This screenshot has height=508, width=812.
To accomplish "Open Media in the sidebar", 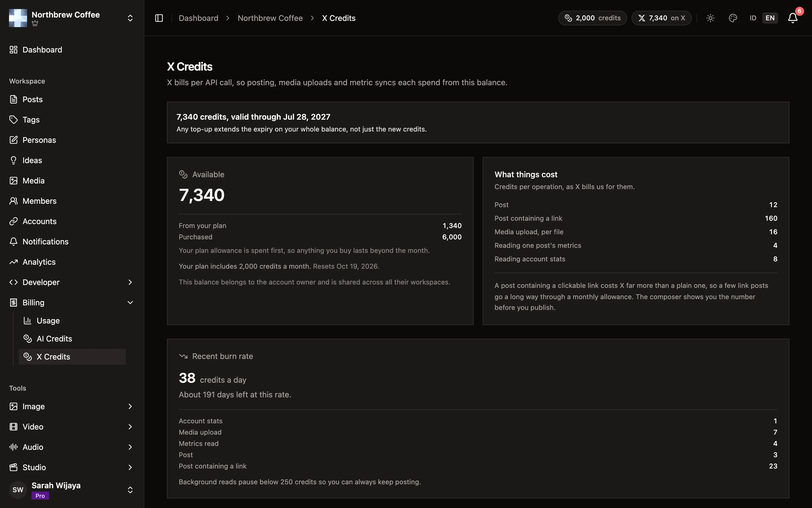I will 72,181.
